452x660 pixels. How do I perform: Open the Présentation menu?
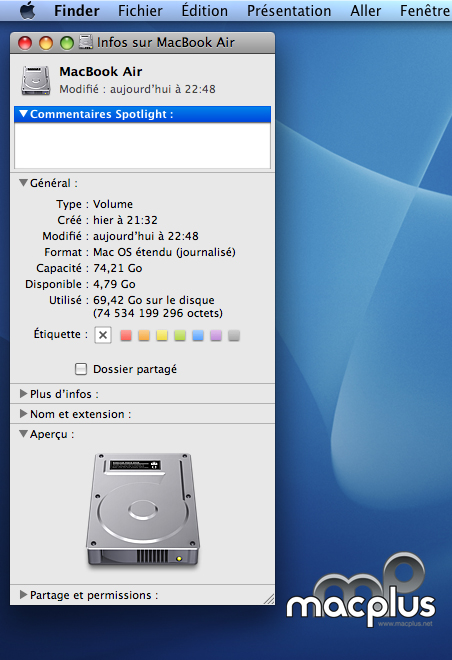click(289, 11)
